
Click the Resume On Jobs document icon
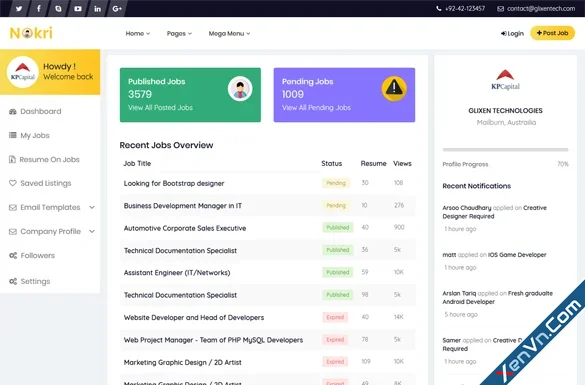click(x=12, y=159)
